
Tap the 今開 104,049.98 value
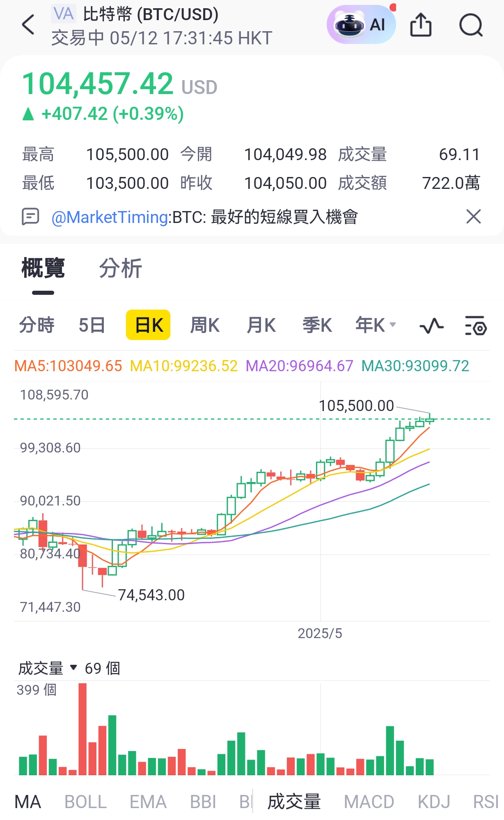[285, 154]
